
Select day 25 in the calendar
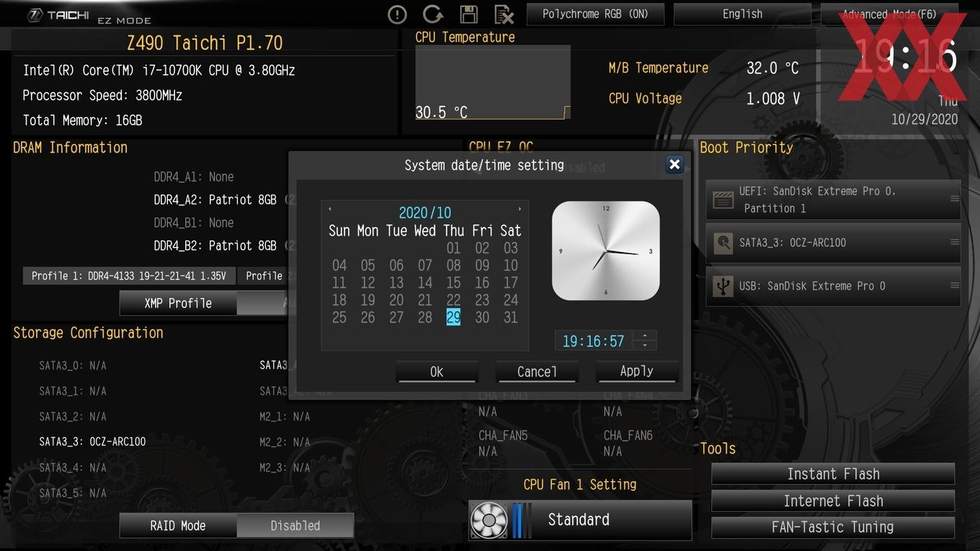click(x=339, y=317)
